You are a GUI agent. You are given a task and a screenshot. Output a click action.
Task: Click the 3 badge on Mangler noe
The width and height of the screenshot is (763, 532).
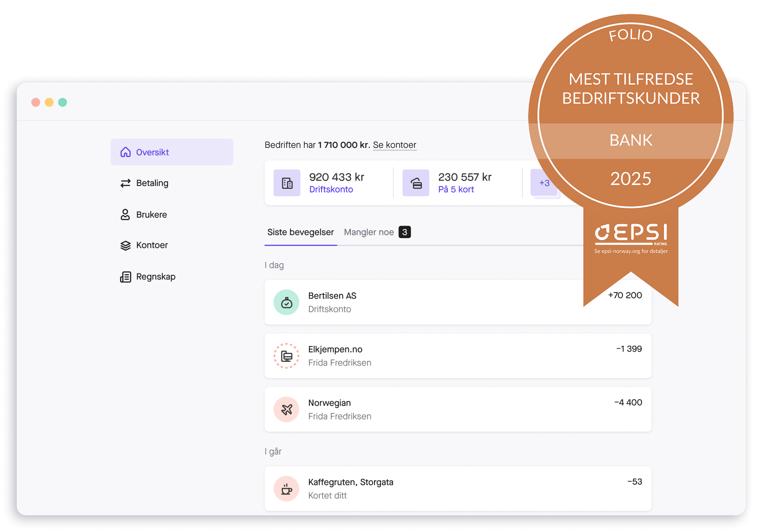(x=405, y=232)
